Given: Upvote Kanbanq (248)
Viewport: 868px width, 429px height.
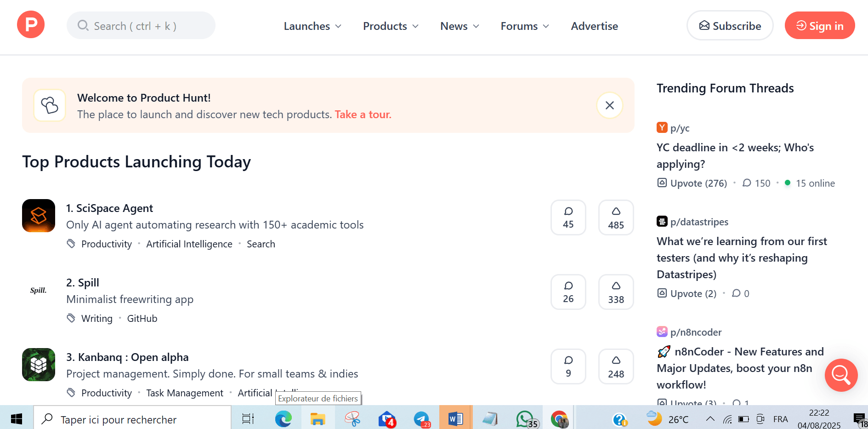Looking at the screenshot, I should click(x=616, y=366).
